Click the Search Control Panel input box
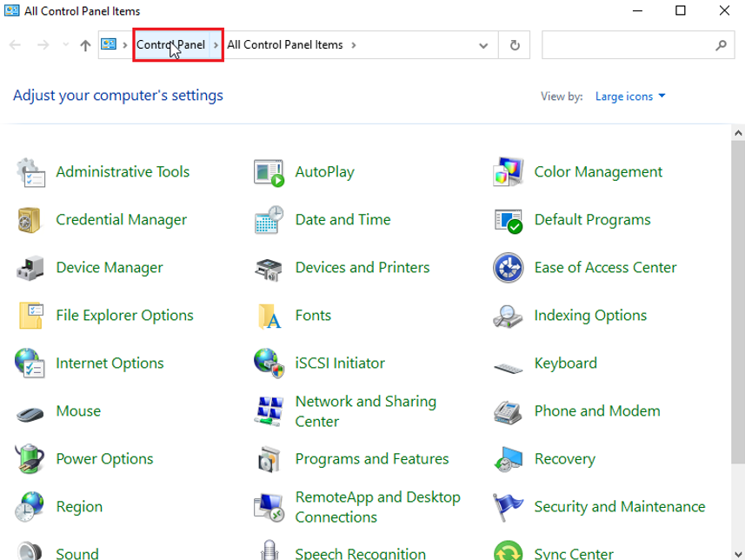Viewport: 745px width, 560px height. (628, 45)
